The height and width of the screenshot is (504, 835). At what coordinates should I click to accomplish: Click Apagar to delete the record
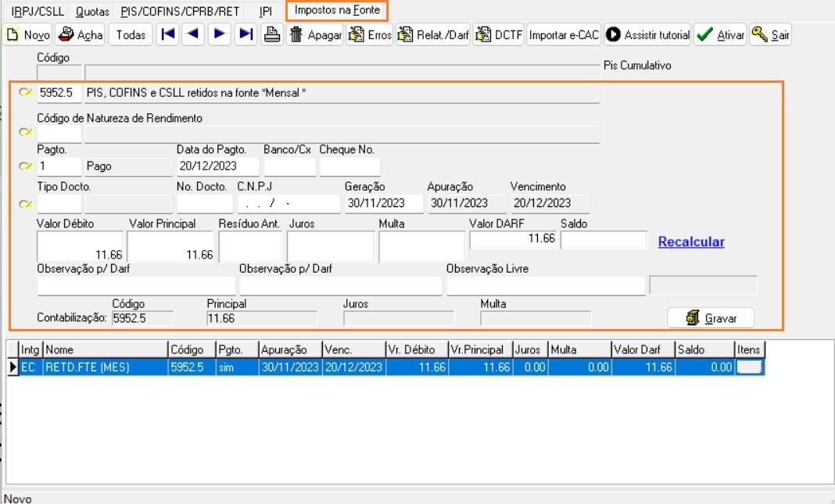pyautogui.click(x=315, y=35)
